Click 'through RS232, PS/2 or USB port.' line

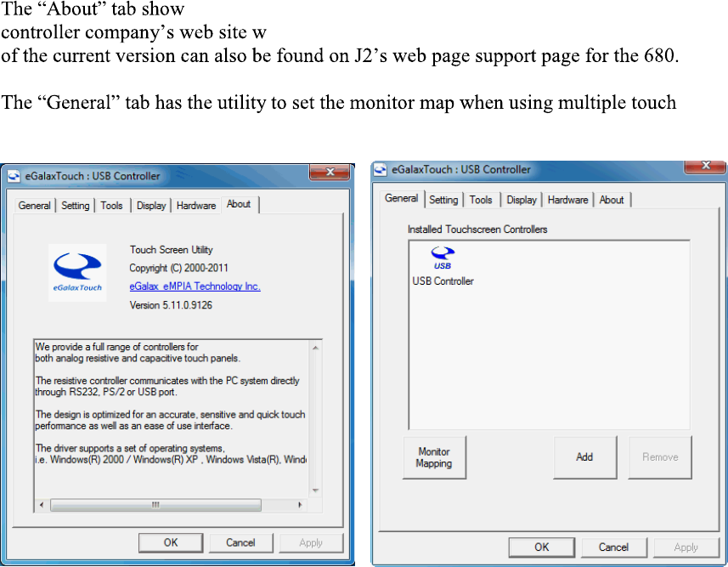pyautogui.click(x=106, y=392)
